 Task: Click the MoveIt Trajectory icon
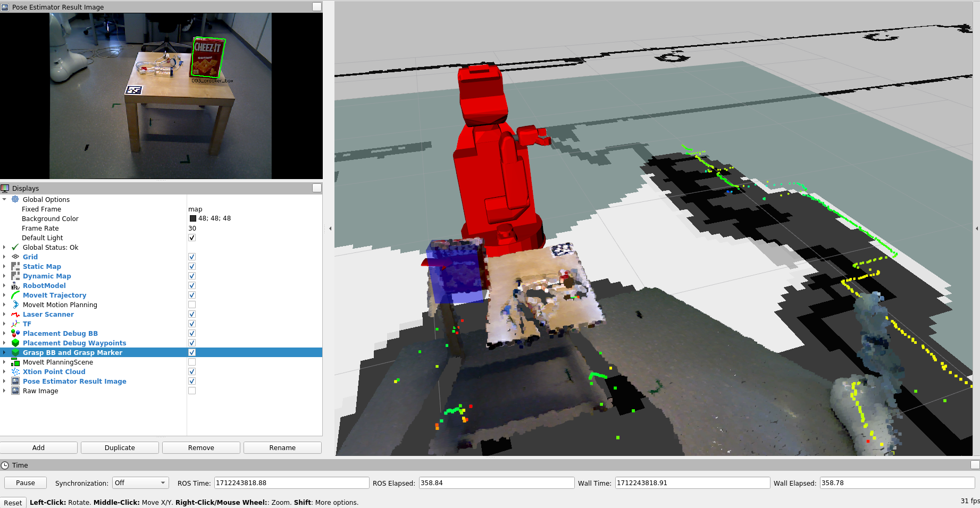click(15, 295)
